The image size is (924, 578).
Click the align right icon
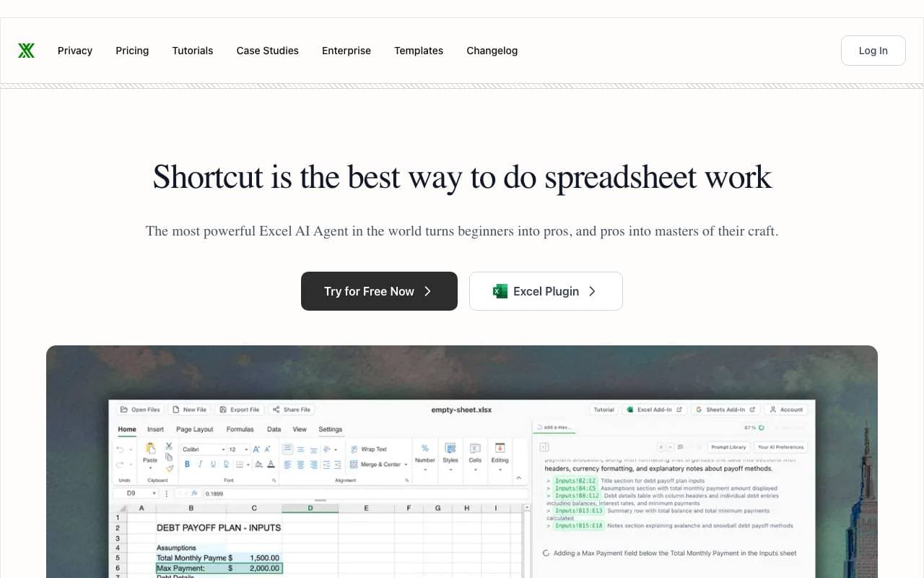[313, 465]
